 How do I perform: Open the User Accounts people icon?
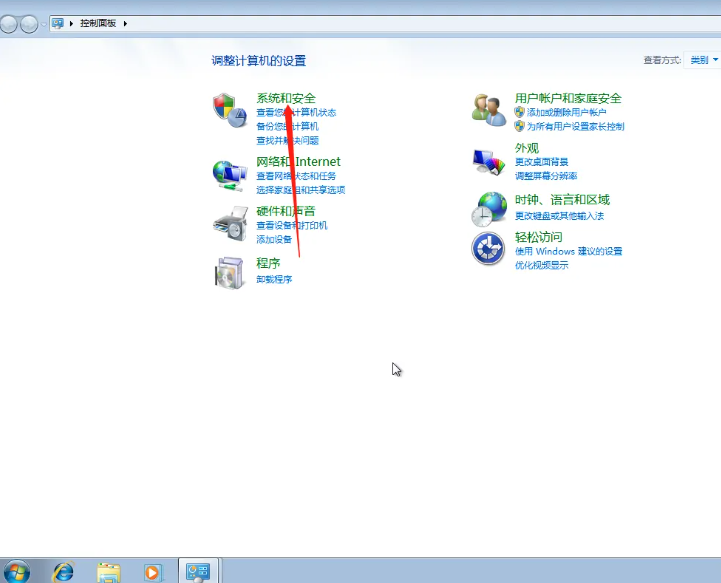pos(488,109)
